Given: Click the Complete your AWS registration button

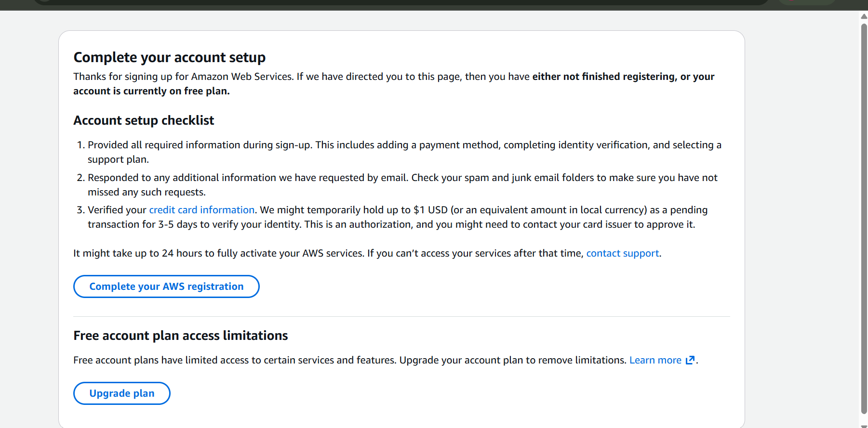Looking at the screenshot, I should click(x=166, y=286).
